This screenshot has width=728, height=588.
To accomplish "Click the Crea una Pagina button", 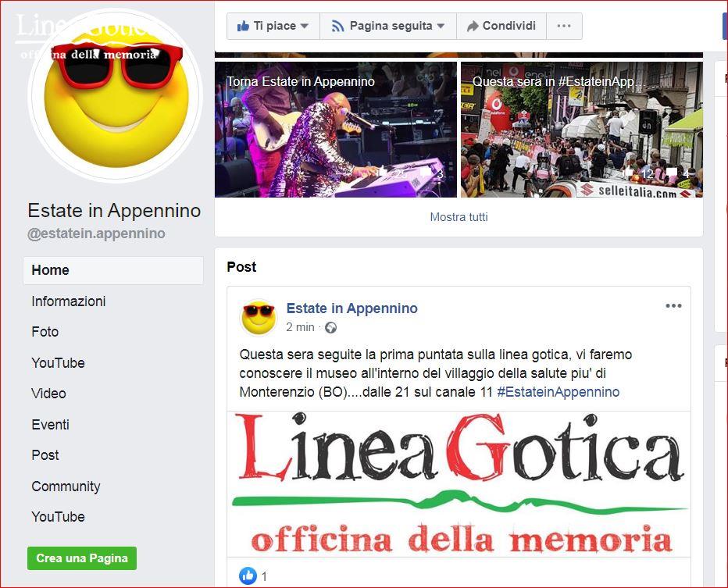I will click(x=82, y=558).
